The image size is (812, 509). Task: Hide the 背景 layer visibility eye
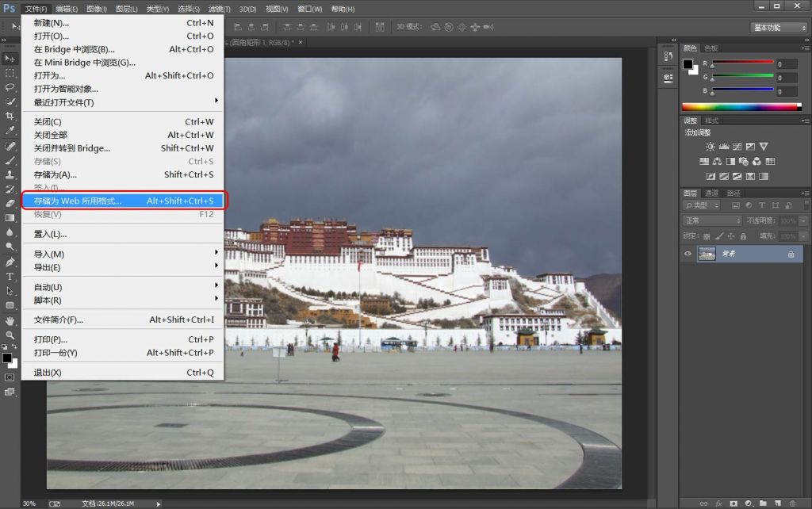pos(687,254)
